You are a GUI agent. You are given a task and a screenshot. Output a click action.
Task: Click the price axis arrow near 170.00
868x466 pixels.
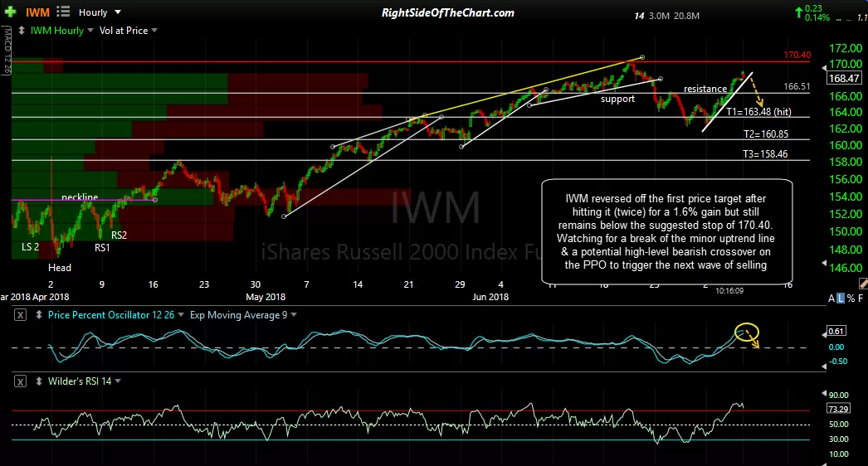point(823,67)
